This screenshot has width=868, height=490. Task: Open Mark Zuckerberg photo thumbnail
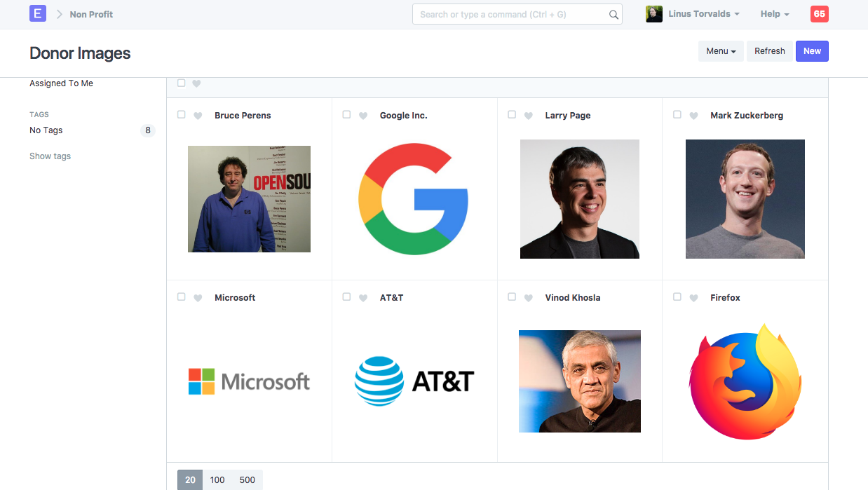745,199
